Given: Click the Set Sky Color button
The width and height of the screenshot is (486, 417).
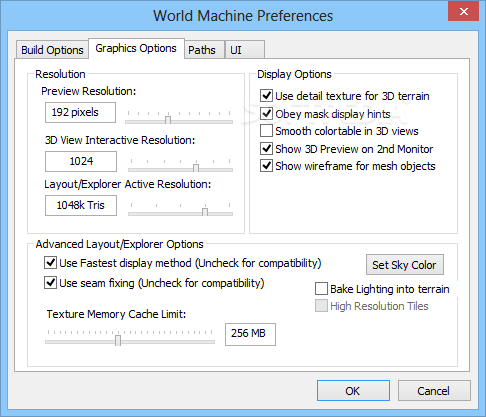Looking at the screenshot, I should pyautogui.click(x=405, y=265).
